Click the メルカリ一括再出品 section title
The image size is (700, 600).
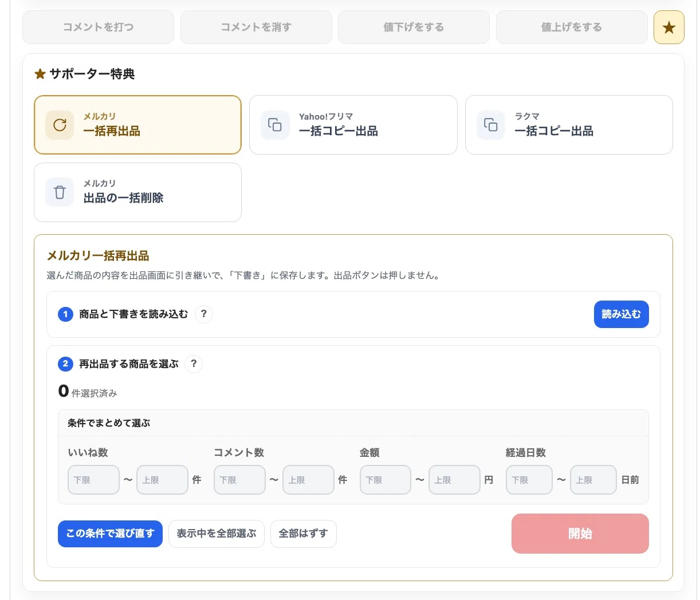point(98,255)
